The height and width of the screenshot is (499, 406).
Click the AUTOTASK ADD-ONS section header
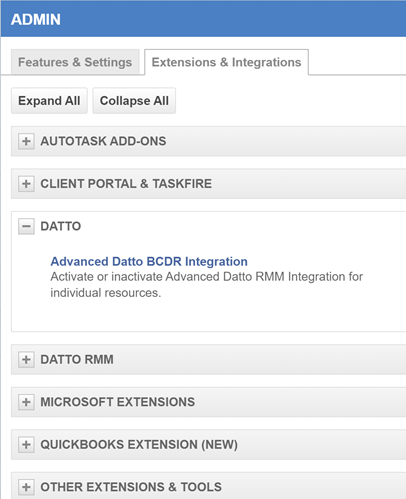209,141
